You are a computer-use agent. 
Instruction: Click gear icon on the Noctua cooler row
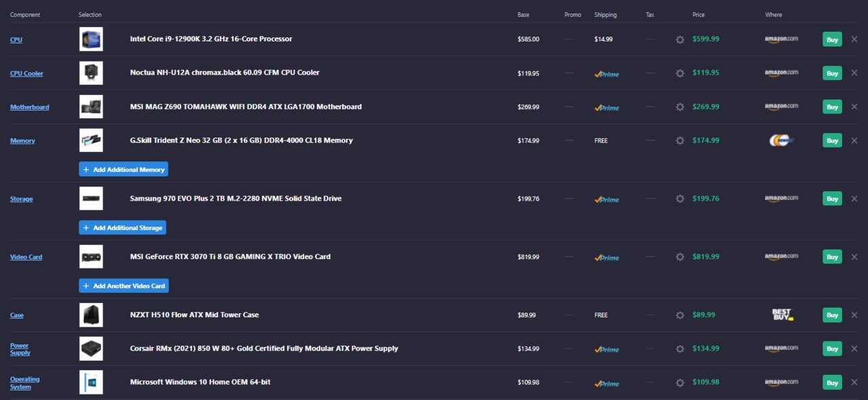[x=680, y=73]
